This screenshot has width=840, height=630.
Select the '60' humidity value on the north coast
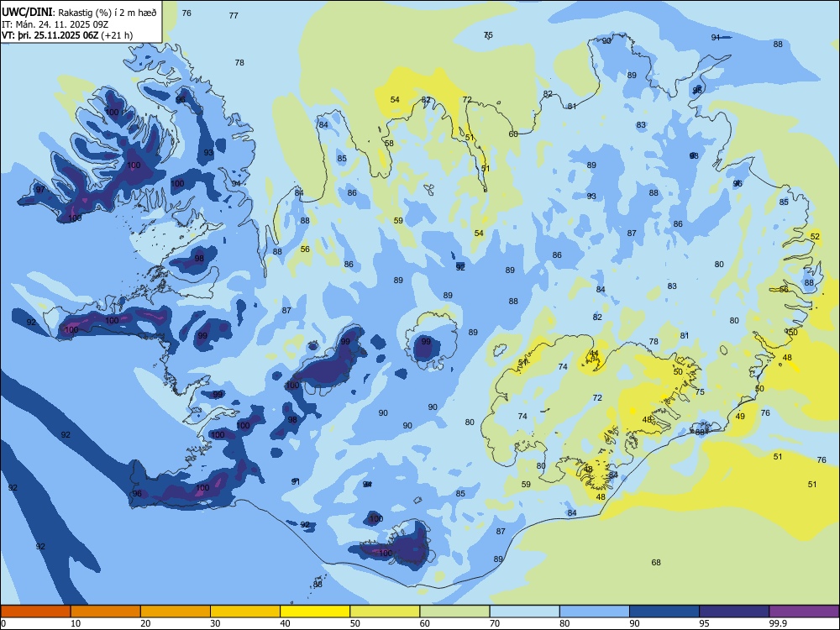[x=513, y=134]
